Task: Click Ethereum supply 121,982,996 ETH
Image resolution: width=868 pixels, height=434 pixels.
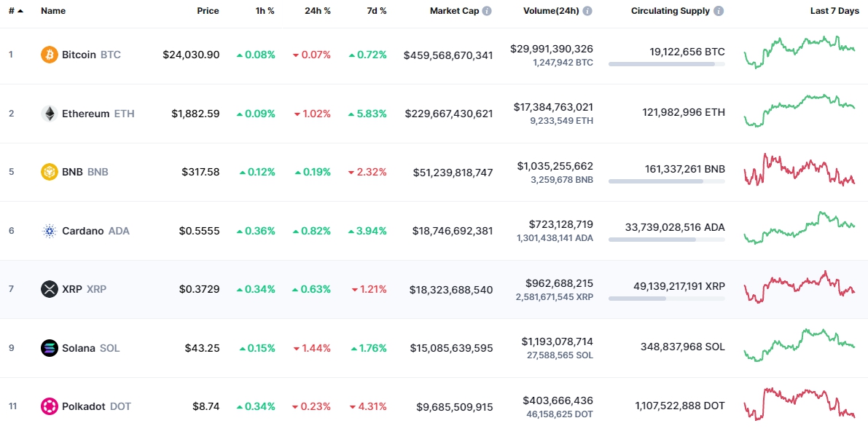Action: pos(684,112)
